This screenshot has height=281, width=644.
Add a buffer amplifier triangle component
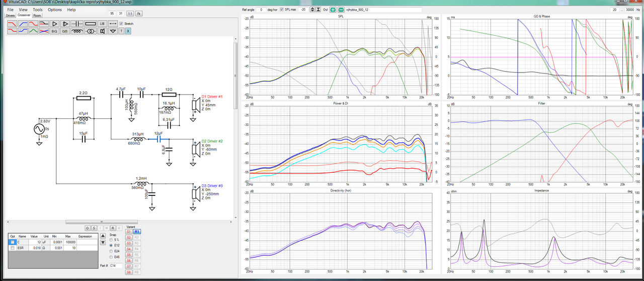coord(54,24)
